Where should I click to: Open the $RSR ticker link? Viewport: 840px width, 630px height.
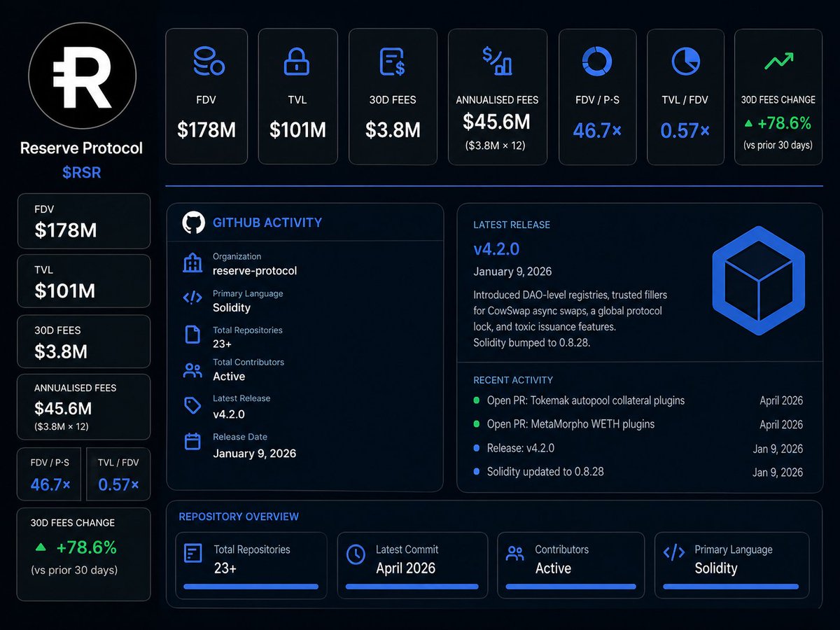(82, 173)
